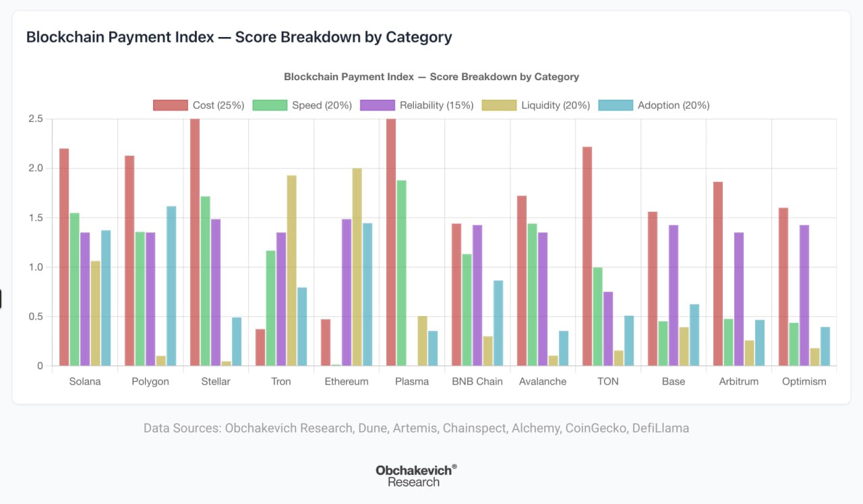The image size is (863, 504).
Task: Click the Data Sources caption text
Action: click(416, 428)
